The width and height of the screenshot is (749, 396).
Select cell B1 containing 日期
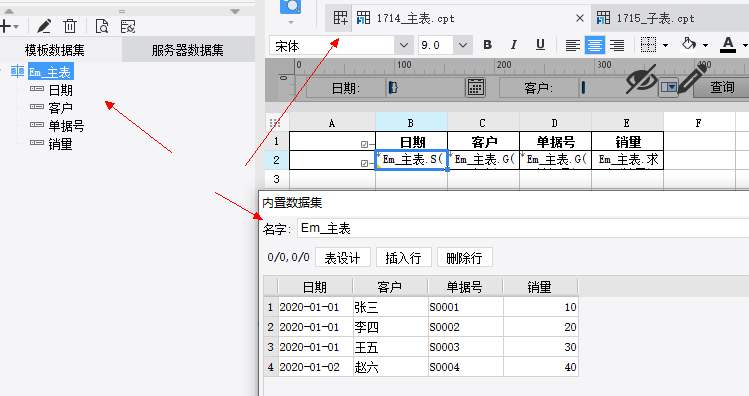pyautogui.click(x=412, y=141)
